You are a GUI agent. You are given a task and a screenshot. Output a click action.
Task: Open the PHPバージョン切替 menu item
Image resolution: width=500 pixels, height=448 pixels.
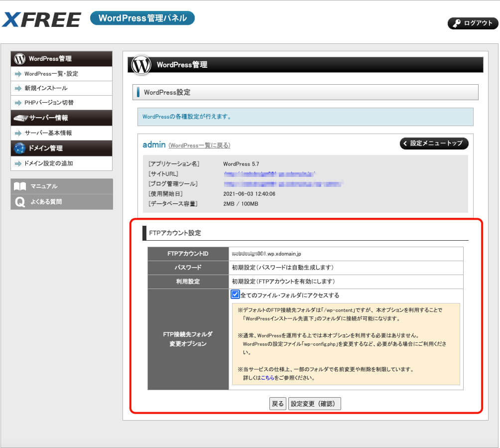click(x=62, y=103)
